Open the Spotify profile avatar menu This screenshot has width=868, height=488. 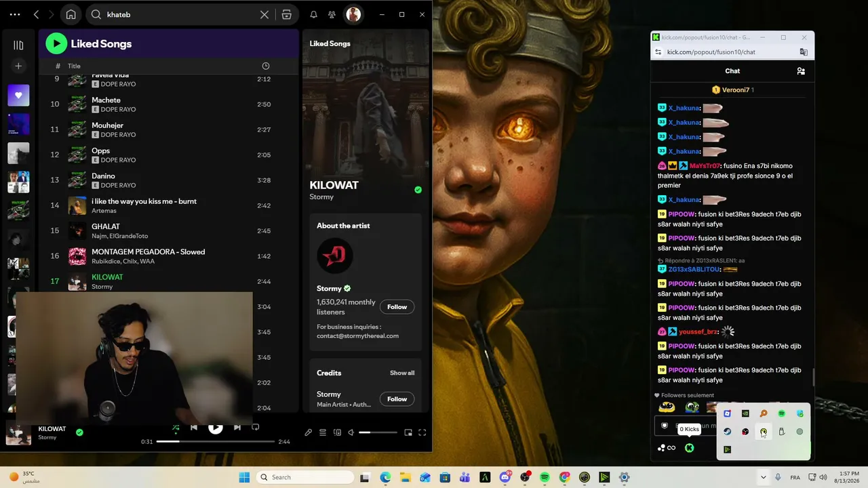tap(353, 14)
